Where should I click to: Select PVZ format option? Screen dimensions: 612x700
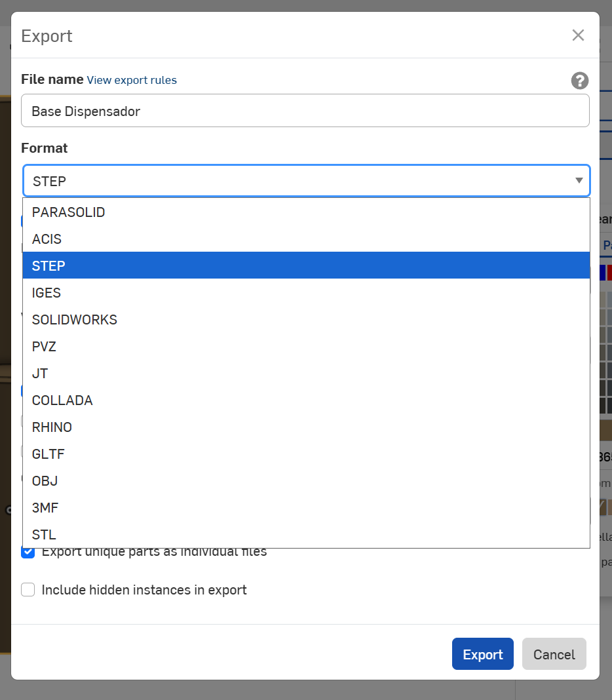point(44,347)
